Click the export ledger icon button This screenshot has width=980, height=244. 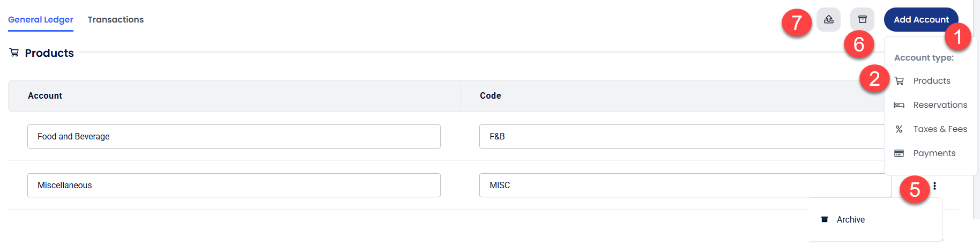tap(828, 20)
